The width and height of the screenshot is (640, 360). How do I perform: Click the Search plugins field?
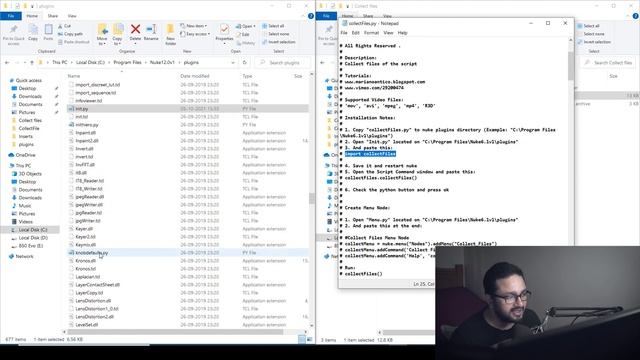tap(282, 62)
